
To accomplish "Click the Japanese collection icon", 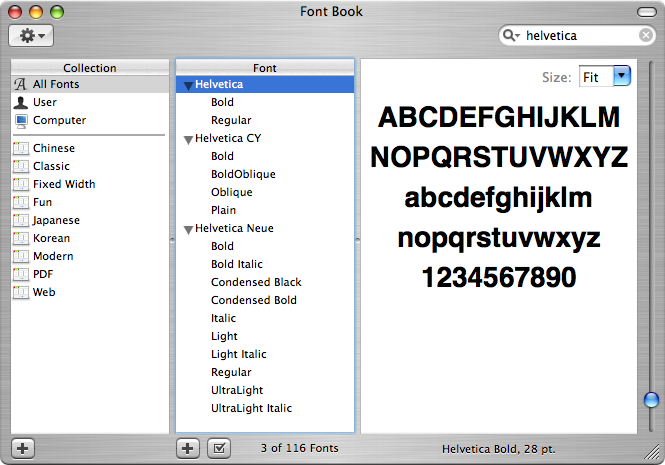I will click(x=21, y=220).
